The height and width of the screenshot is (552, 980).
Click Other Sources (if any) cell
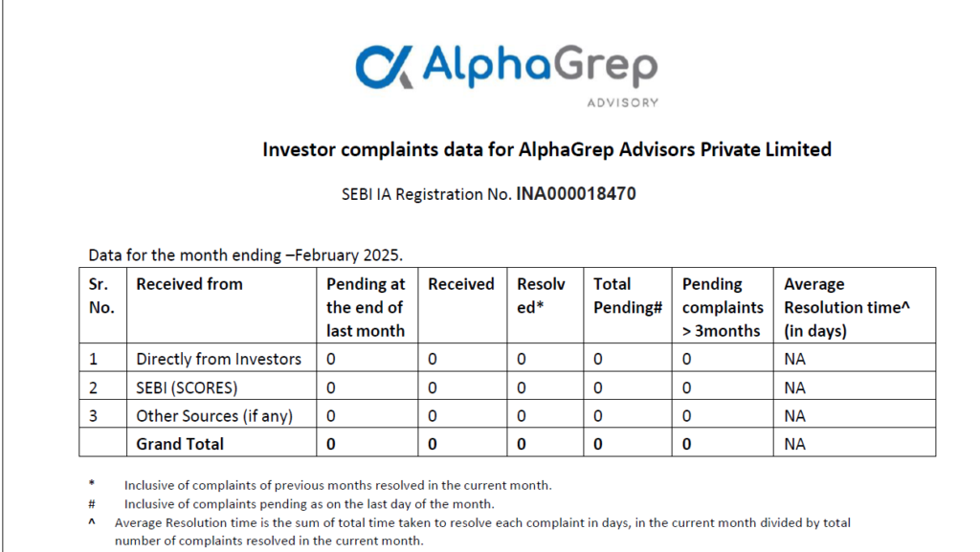tap(214, 416)
